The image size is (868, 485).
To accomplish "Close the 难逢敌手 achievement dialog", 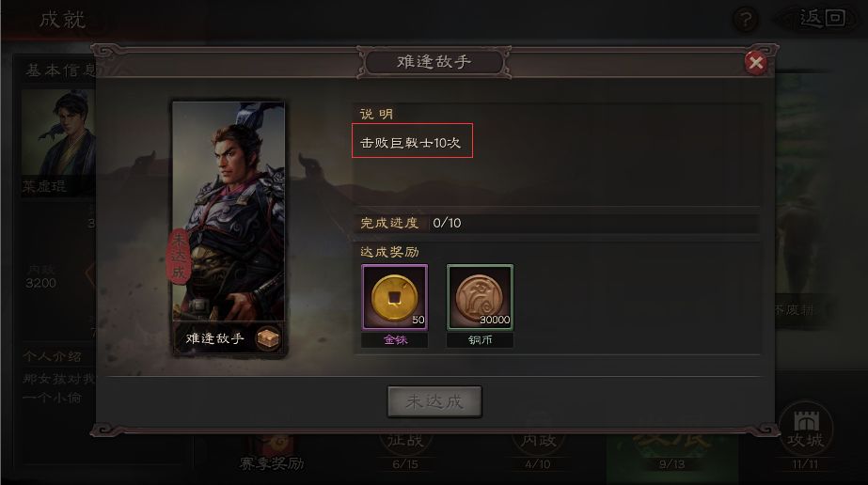I will pos(756,62).
